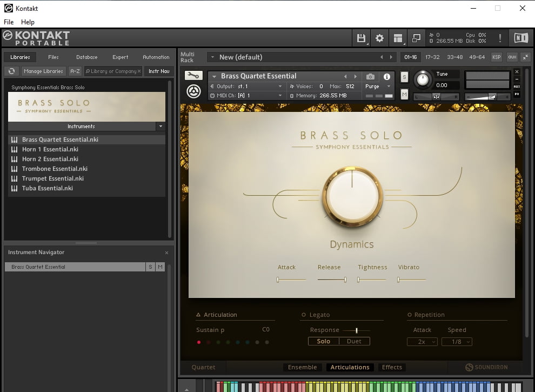Select previous instrument arrow in header
Image resolution: width=535 pixels, height=392 pixels.
click(x=345, y=76)
